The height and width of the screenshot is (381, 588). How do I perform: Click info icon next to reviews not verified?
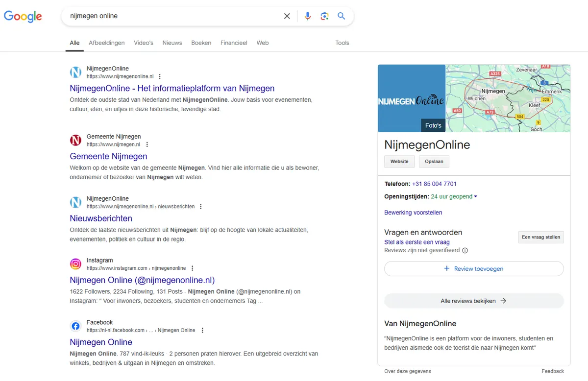point(465,250)
